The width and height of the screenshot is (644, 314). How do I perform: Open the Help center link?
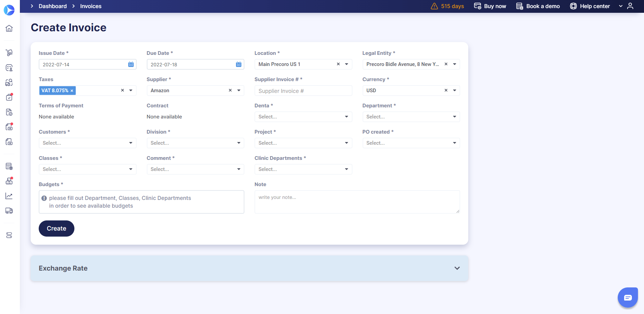590,6
